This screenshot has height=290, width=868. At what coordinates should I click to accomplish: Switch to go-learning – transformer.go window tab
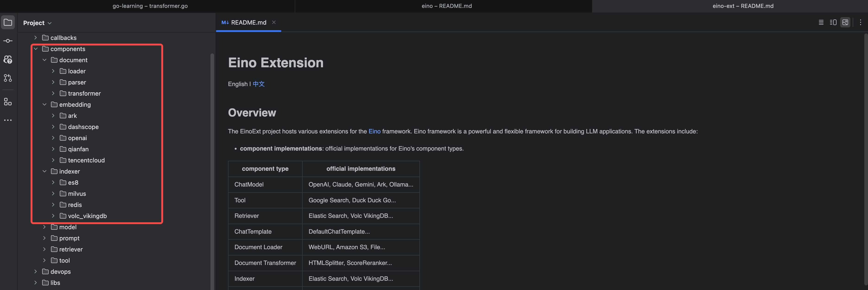(x=150, y=6)
